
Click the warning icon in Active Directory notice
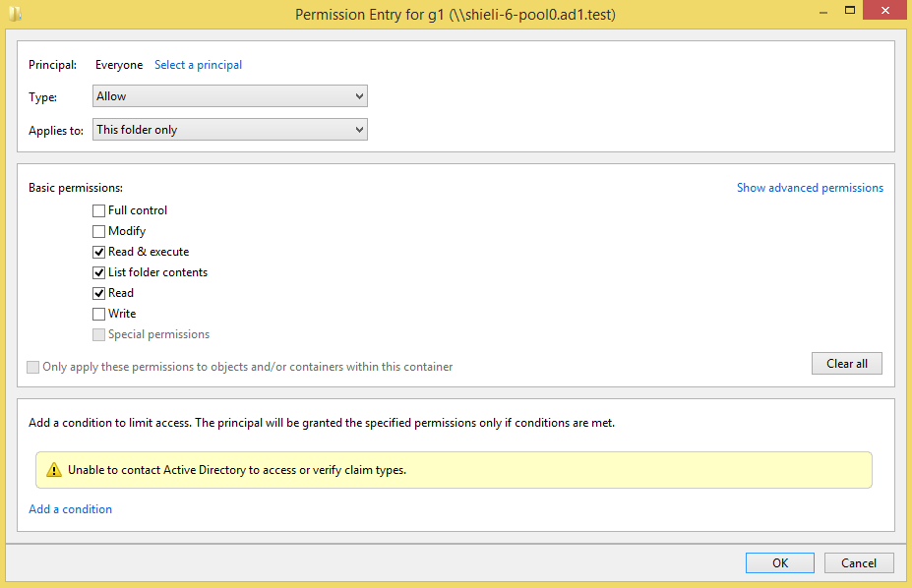pyautogui.click(x=54, y=469)
